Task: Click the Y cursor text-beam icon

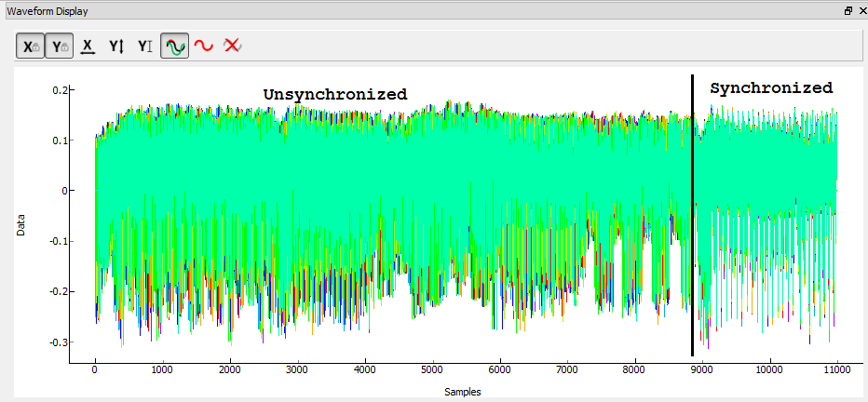Action: [x=145, y=46]
